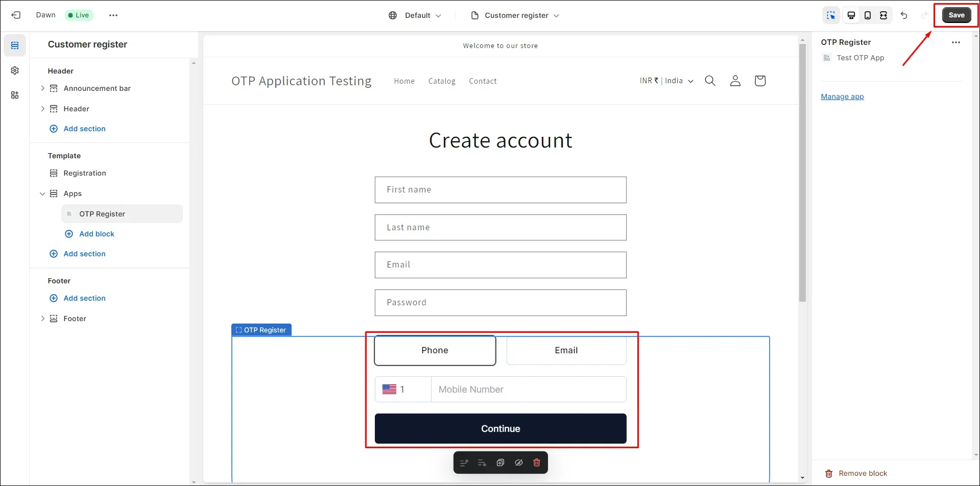Image resolution: width=980 pixels, height=486 pixels.
Task: Switch to desktop preview icon
Action: (x=851, y=15)
